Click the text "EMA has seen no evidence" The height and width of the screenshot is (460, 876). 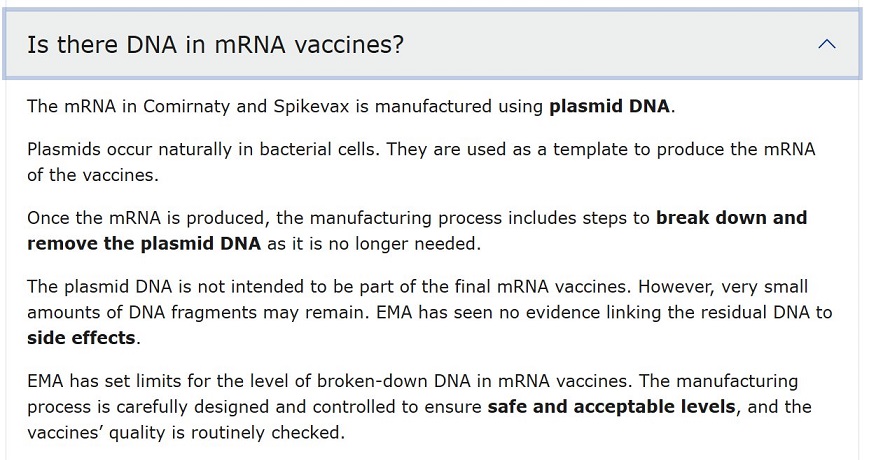click(x=459, y=312)
